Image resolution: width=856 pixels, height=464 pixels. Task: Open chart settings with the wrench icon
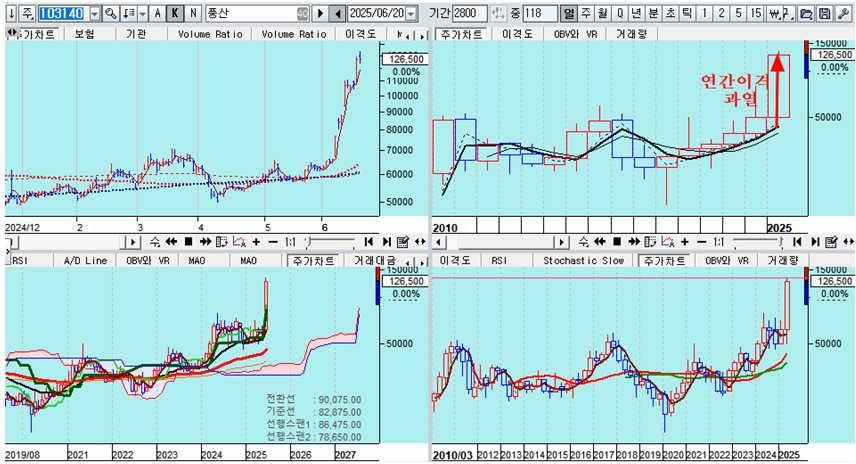click(842, 14)
